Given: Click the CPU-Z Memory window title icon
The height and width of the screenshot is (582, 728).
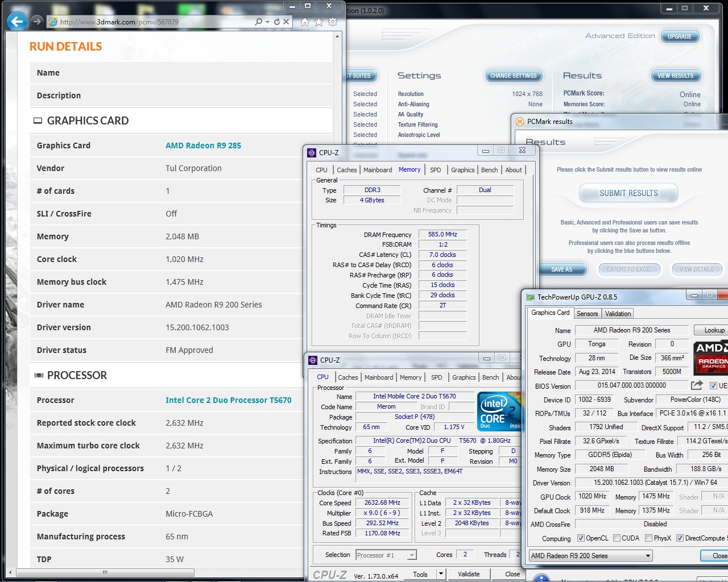Looking at the screenshot, I should [x=312, y=152].
